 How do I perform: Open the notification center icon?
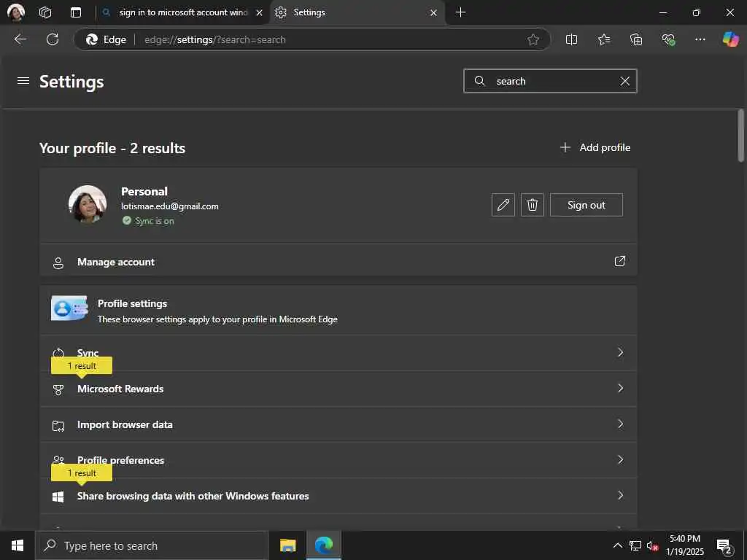(724, 547)
